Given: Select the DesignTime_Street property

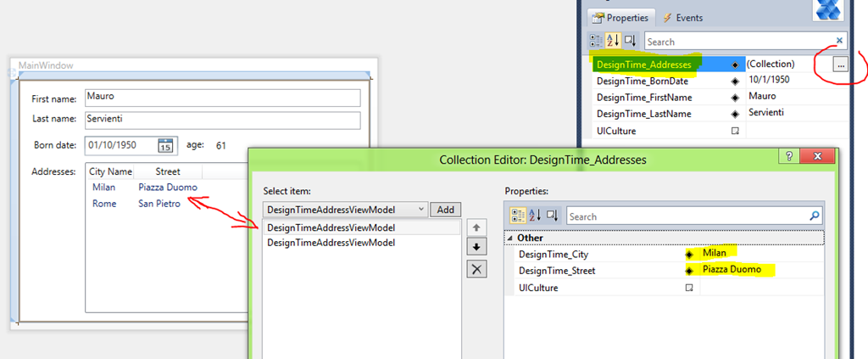Looking at the screenshot, I should point(558,271).
